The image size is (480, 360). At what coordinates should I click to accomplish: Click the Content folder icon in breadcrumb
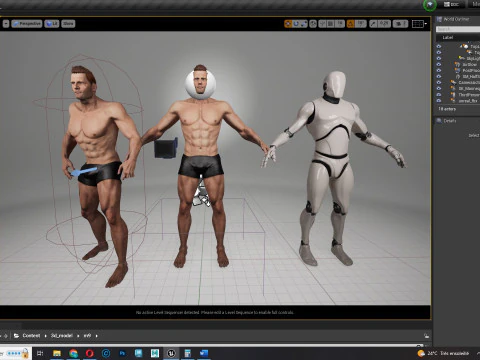(16, 335)
